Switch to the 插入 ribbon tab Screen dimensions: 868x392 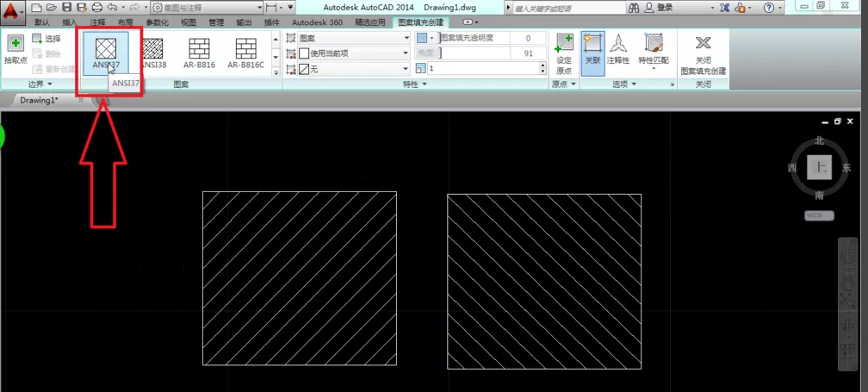70,22
